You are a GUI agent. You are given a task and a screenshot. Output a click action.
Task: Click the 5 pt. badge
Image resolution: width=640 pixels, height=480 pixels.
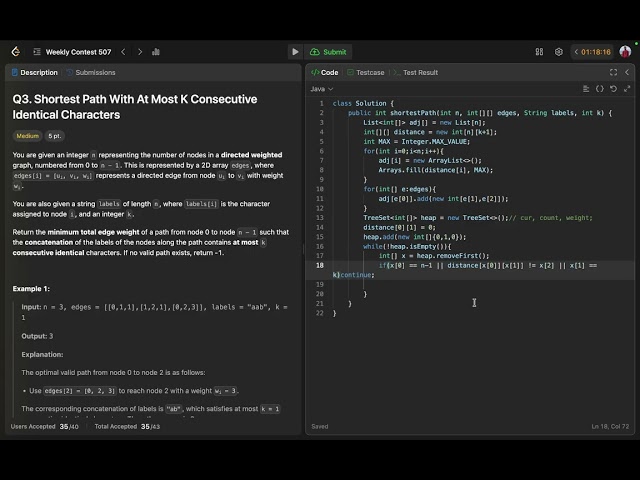(55, 136)
